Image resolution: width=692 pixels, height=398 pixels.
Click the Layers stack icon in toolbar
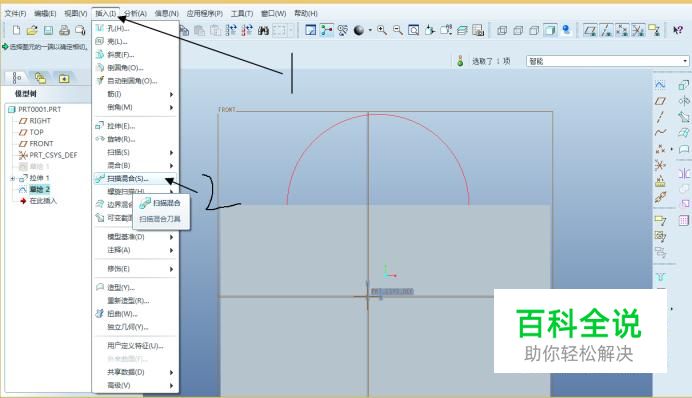(462, 30)
